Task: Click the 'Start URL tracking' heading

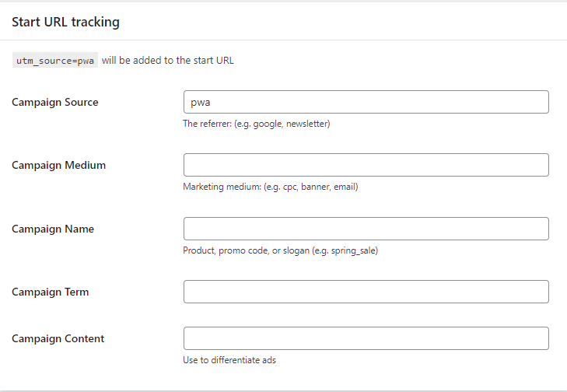Action: pyautogui.click(x=65, y=22)
